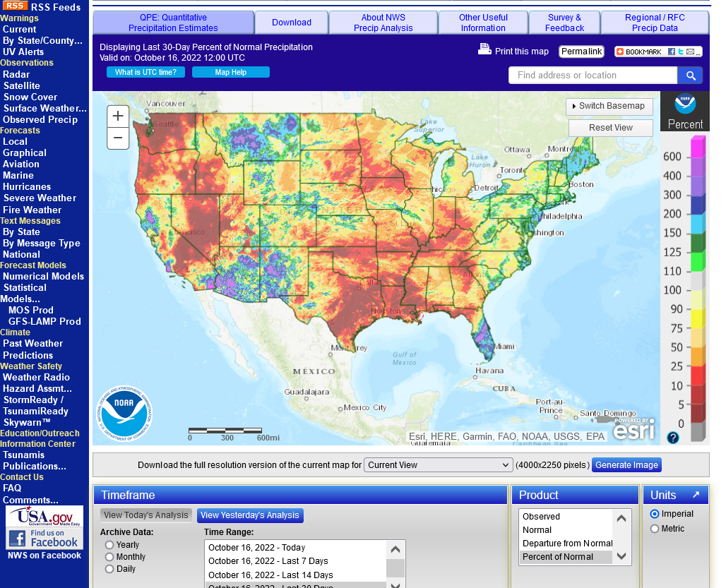
Task: Click the NOAA seal on the map
Action: pos(124,413)
